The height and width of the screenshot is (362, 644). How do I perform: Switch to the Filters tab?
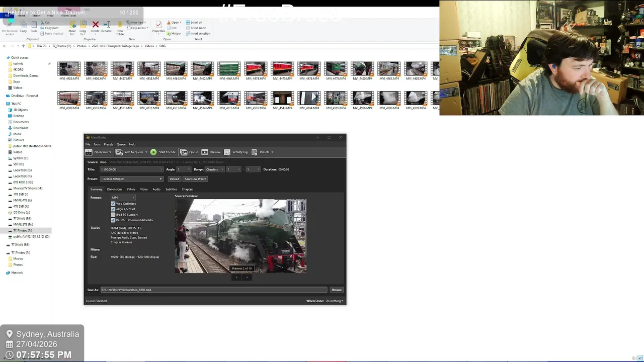tap(131, 190)
